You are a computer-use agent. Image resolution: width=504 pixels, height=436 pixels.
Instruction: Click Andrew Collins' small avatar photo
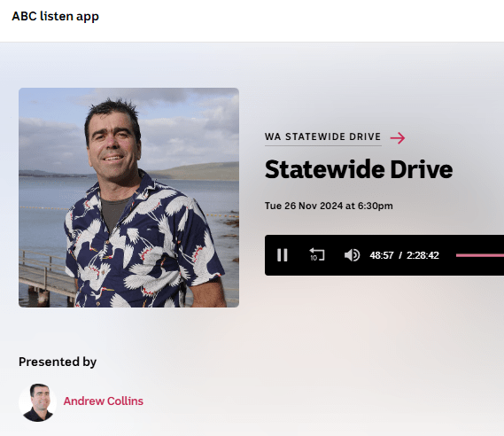37,402
